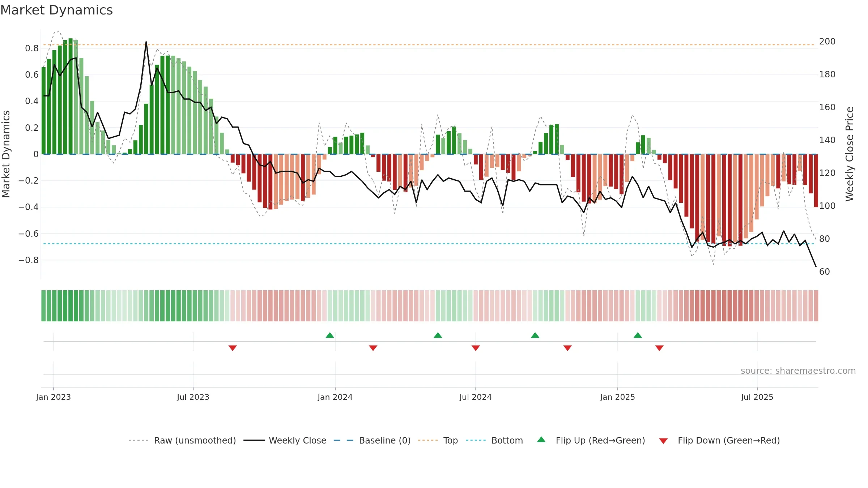Click the red triangle icon in legend
Viewport: 868px width, 488px height.
tap(663, 441)
